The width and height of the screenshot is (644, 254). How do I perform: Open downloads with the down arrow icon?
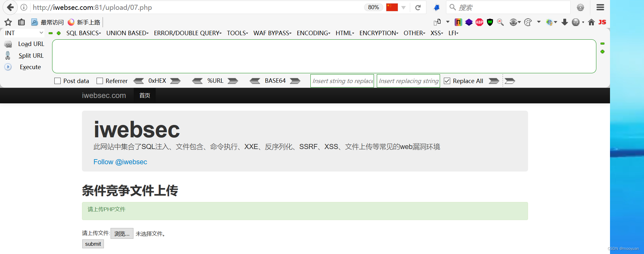[565, 22]
